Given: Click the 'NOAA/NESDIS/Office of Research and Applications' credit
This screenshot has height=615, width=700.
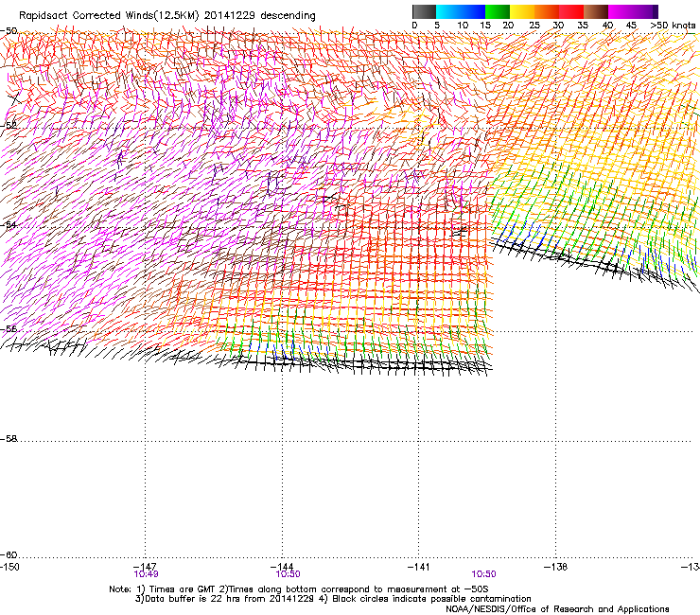Looking at the screenshot, I should [x=557, y=608].
